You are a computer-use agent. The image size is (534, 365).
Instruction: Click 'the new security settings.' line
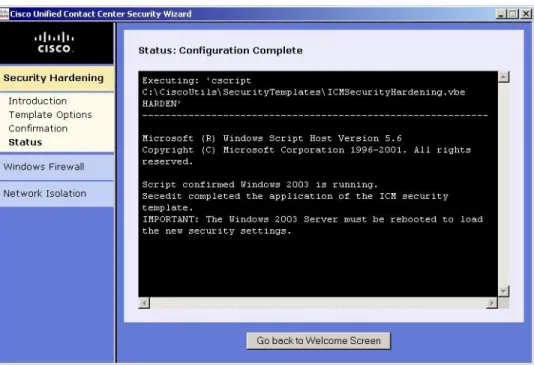[217, 231]
